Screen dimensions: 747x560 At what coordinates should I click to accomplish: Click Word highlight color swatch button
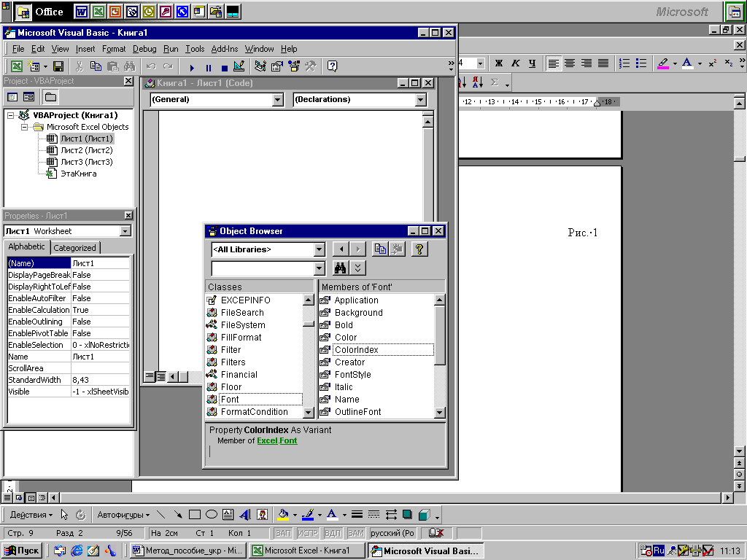click(x=663, y=63)
